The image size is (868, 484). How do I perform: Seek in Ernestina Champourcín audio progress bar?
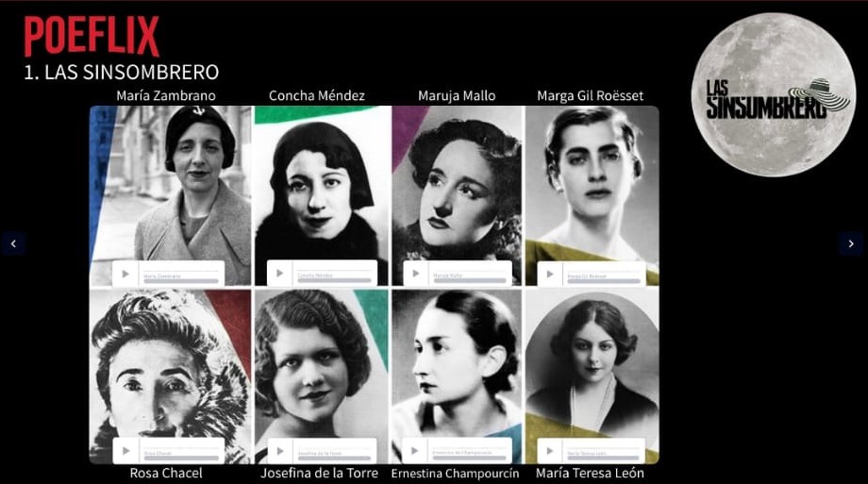click(x=470, y=458)
